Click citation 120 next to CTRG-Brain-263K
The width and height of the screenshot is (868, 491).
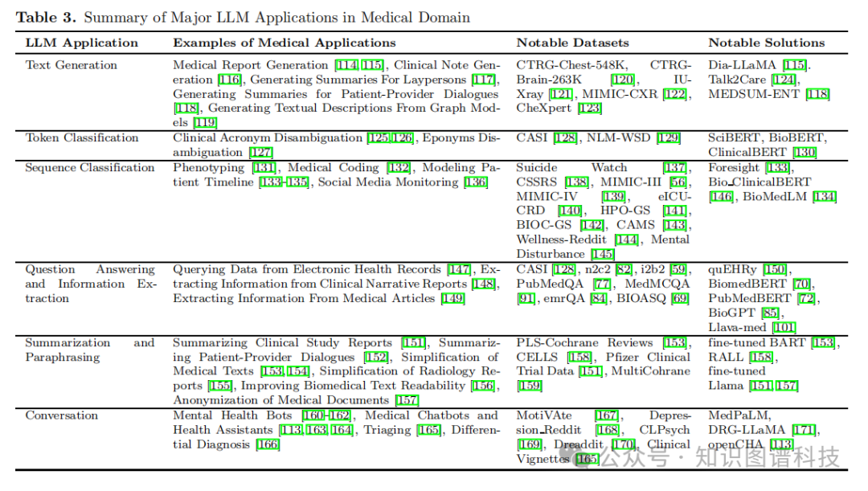click(x=623, y=80)
